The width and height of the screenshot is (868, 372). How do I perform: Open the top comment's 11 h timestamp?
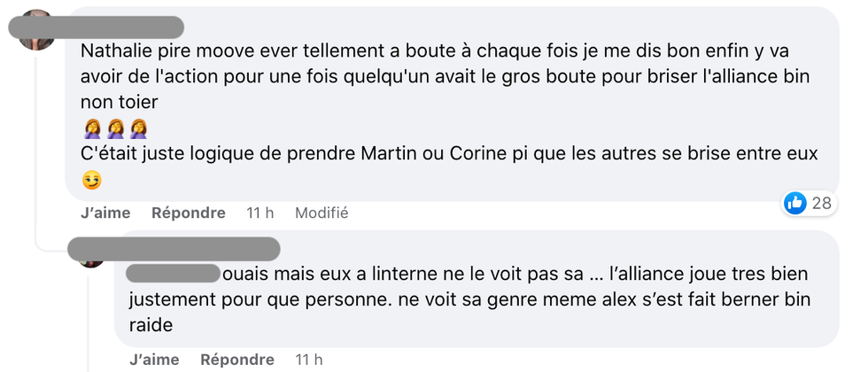coord(260,213)
